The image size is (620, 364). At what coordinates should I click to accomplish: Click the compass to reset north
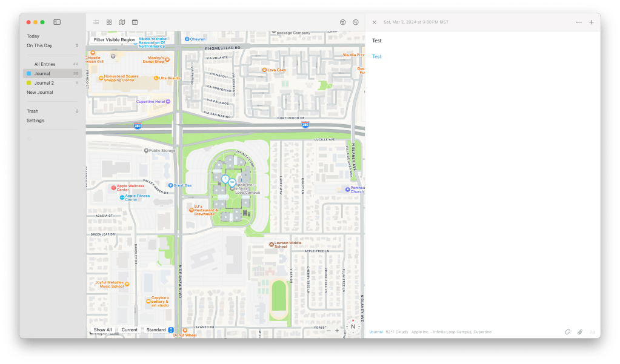pyautogui.click(x=353, y=327)
